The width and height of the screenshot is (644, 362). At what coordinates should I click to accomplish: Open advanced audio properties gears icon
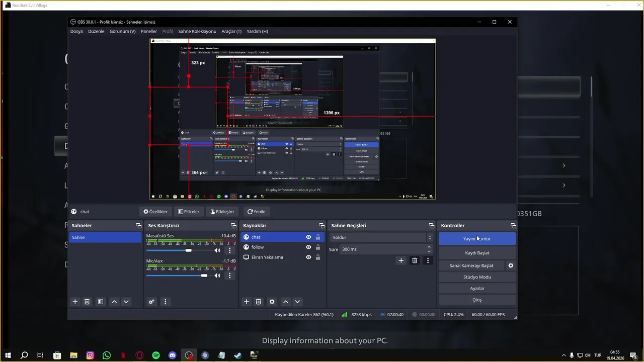pos(151,302)
